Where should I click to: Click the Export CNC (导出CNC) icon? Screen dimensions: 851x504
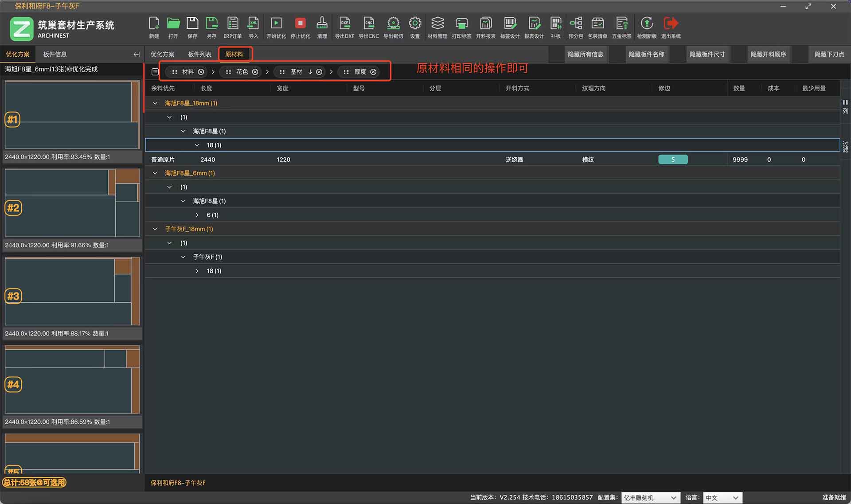click(x=368, y=23)
